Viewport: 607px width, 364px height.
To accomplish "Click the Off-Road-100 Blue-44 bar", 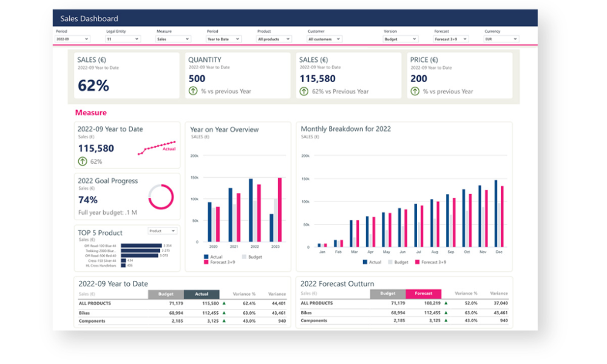I will coord(141,246).
